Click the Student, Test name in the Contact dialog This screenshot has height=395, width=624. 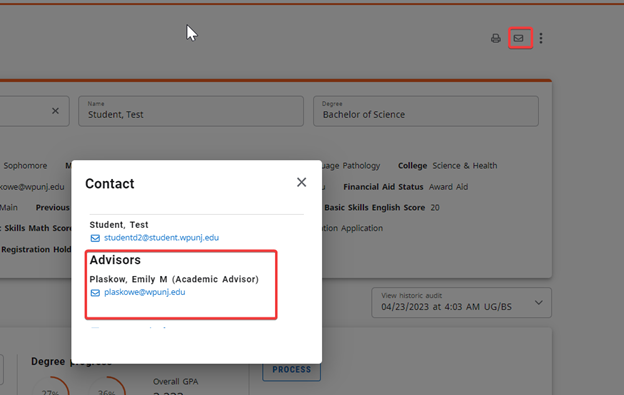[x=119, y=225]
